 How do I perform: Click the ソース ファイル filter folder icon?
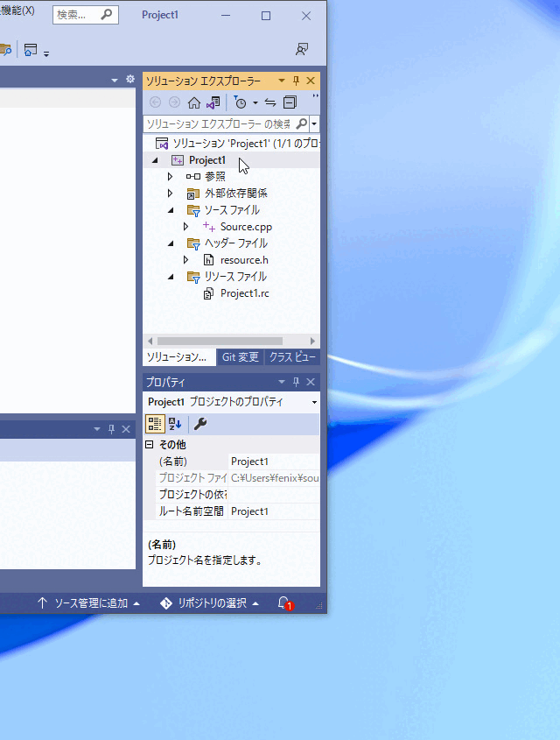click(x=193, y=210)
